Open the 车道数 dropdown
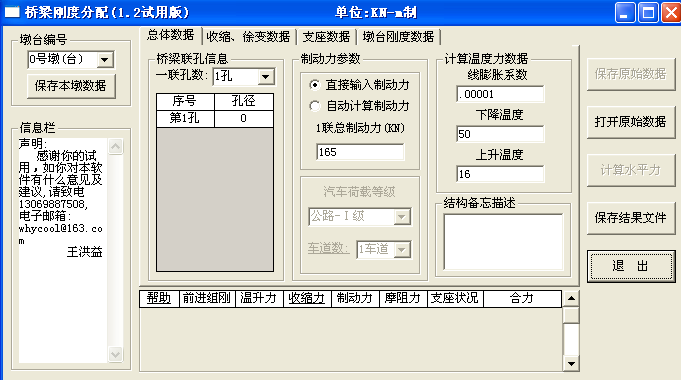The image size is (681, 380). coord(402,249)
